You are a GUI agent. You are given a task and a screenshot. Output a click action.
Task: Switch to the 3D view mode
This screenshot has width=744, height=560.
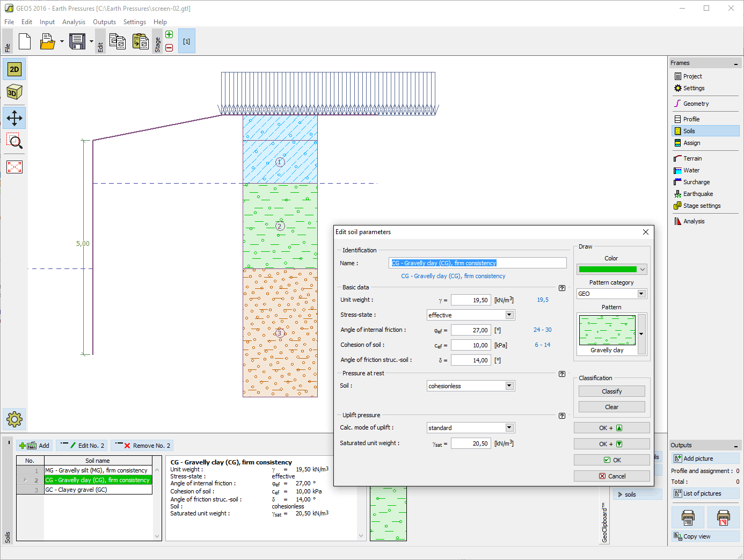(14, 92)
